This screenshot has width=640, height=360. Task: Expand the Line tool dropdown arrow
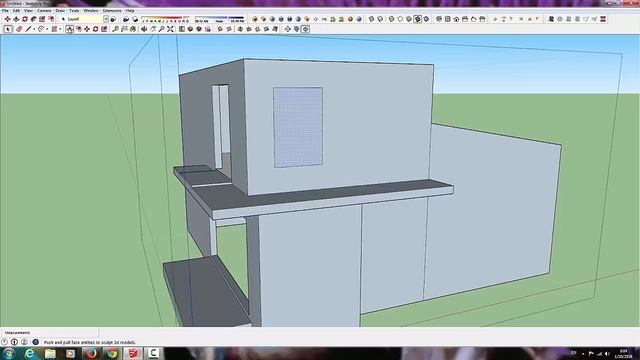pos(34,29)
